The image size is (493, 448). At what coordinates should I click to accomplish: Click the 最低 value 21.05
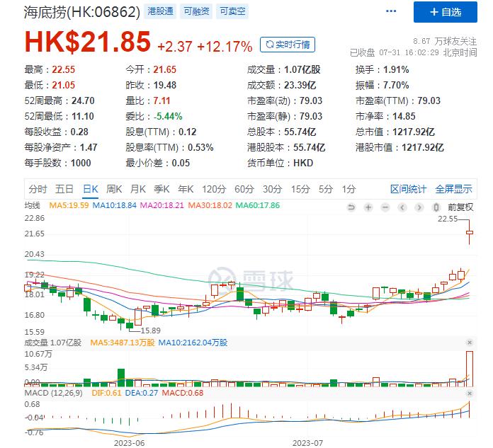pyautogui.click(x=64, y=85)
